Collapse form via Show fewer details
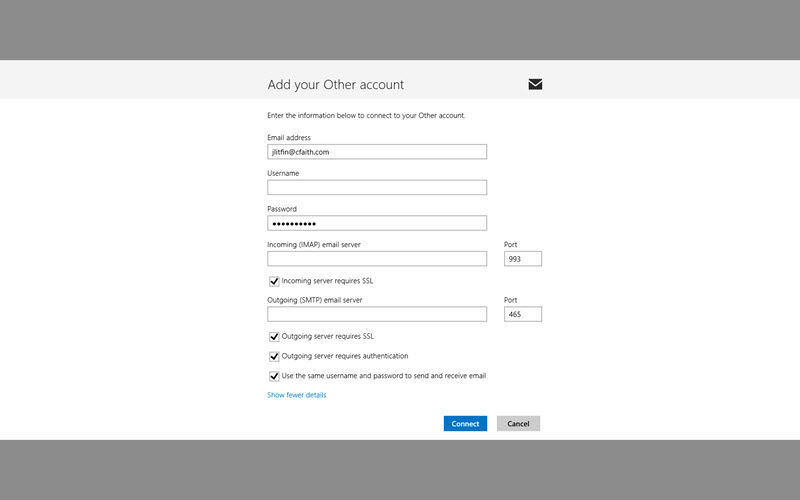Viewport: 800px width, 500px height. click(296, 395)
